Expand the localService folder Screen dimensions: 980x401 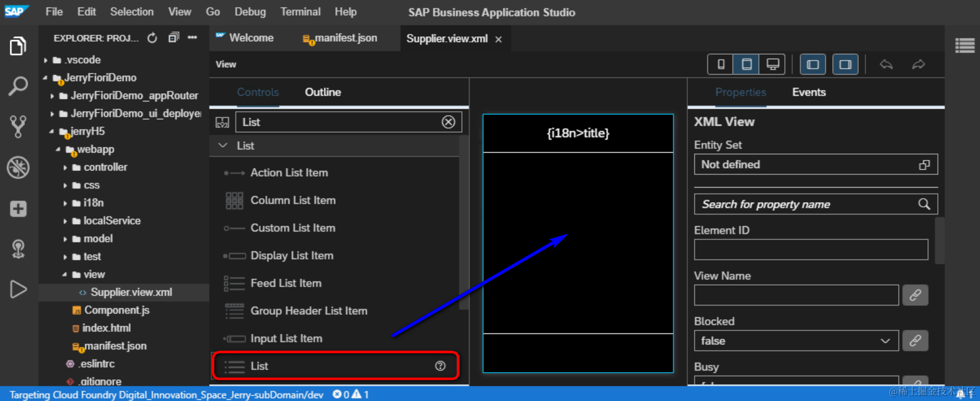coord(65,221)
